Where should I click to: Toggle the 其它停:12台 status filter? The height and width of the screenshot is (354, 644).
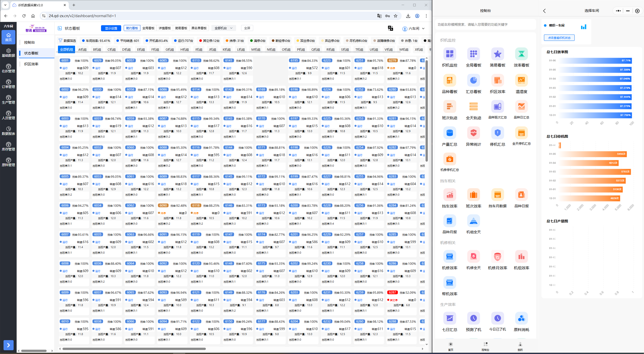(x=209, y=41)
